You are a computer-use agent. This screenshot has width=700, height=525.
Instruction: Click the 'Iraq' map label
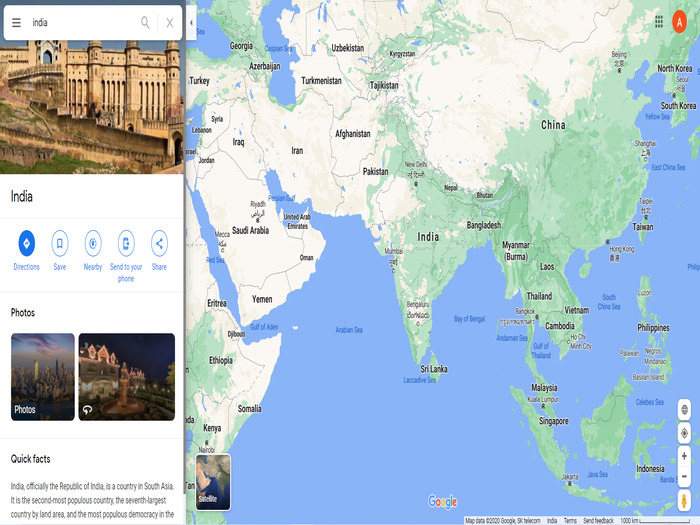point(238,142)
